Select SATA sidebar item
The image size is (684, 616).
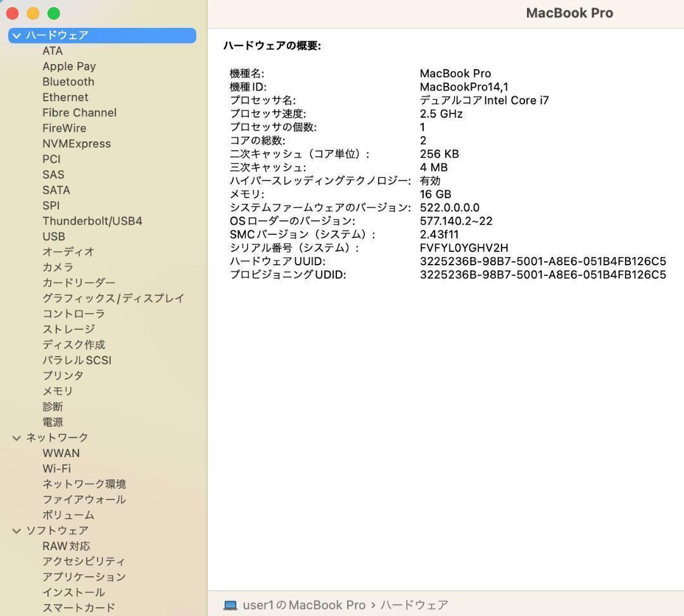(56, 190)
